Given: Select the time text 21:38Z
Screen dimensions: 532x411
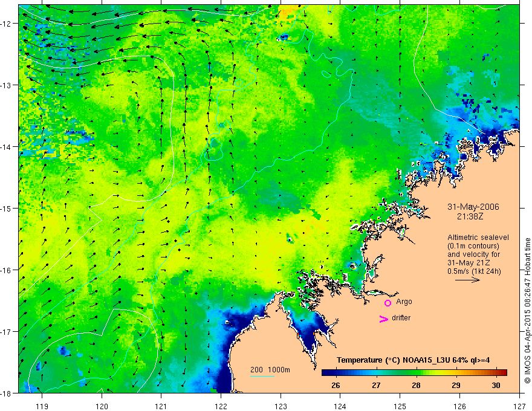Looking at the screenshot, I should click(470, 216).
